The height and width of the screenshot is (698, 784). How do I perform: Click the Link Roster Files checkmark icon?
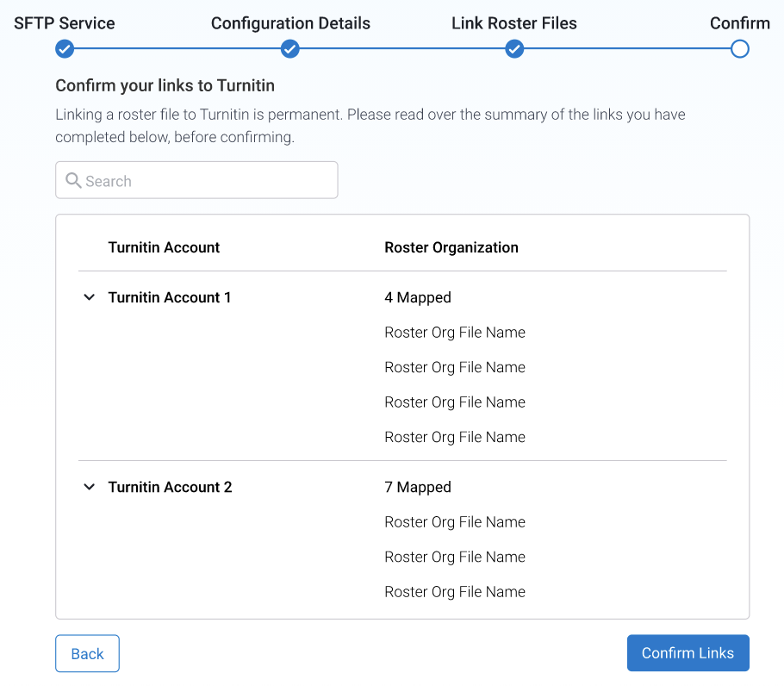[x=514, y=49]
